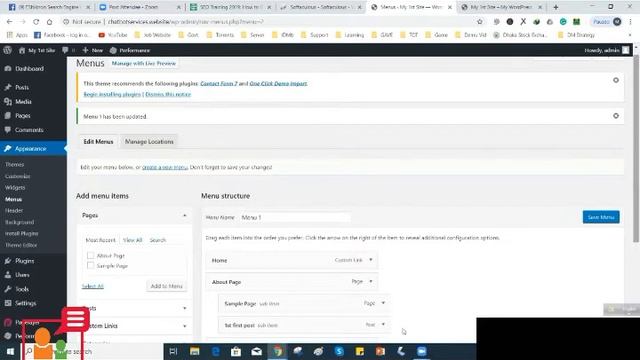Open Widgets under Appearance
This screenshot has height=360, width=640.
[x=15, y=188]
